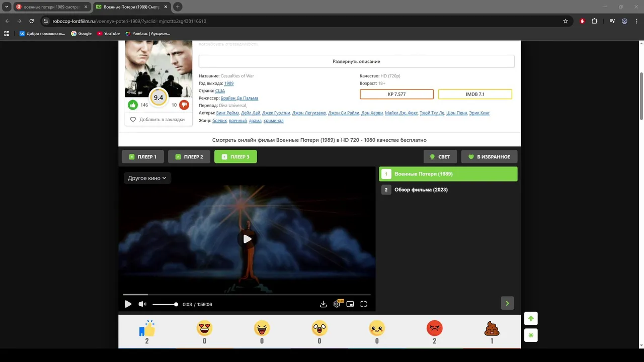Screen dimensions: 644x362
Task: Click the green star widget button
Action: [531, 335]
